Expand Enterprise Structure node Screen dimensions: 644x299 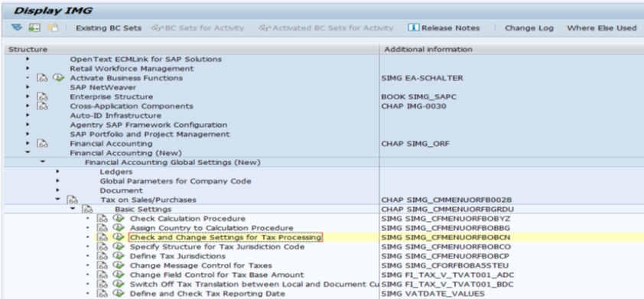(28, 96)
